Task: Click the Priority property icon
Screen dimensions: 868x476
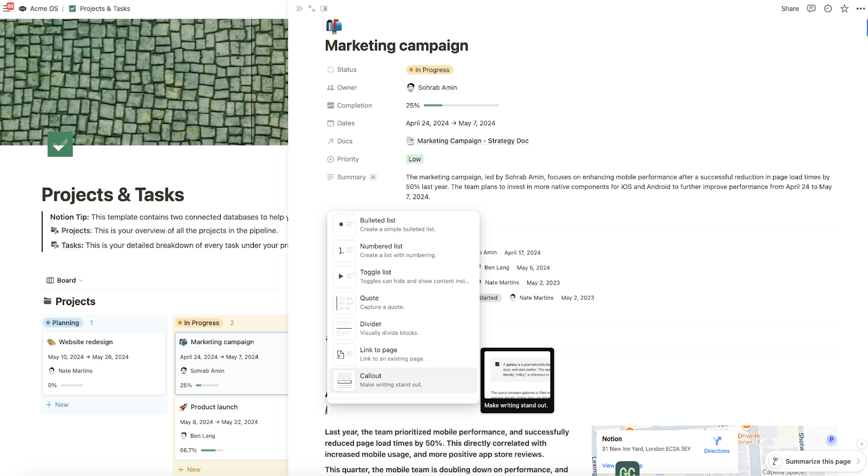Action: pos(330,159)
